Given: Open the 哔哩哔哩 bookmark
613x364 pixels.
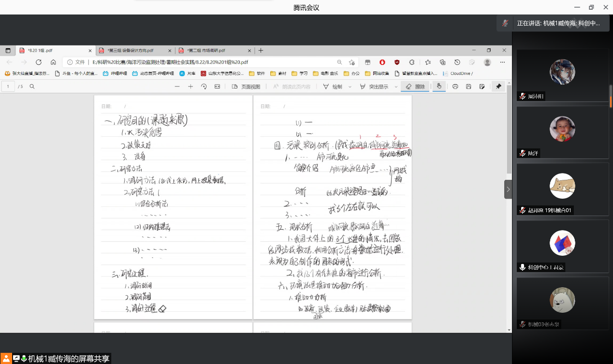Looking at the screenshot, I should tap(118, 73).
